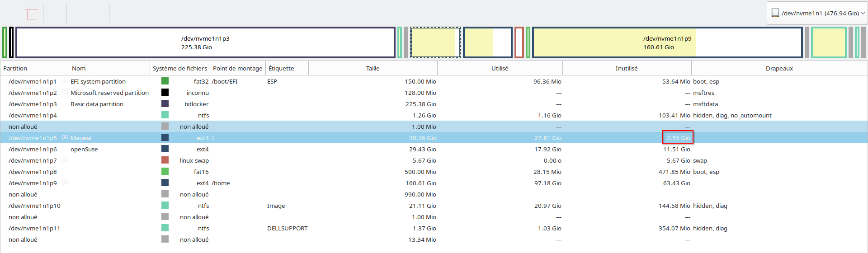Click the 'linux-swap' filesystem cell

pos(194,160)
